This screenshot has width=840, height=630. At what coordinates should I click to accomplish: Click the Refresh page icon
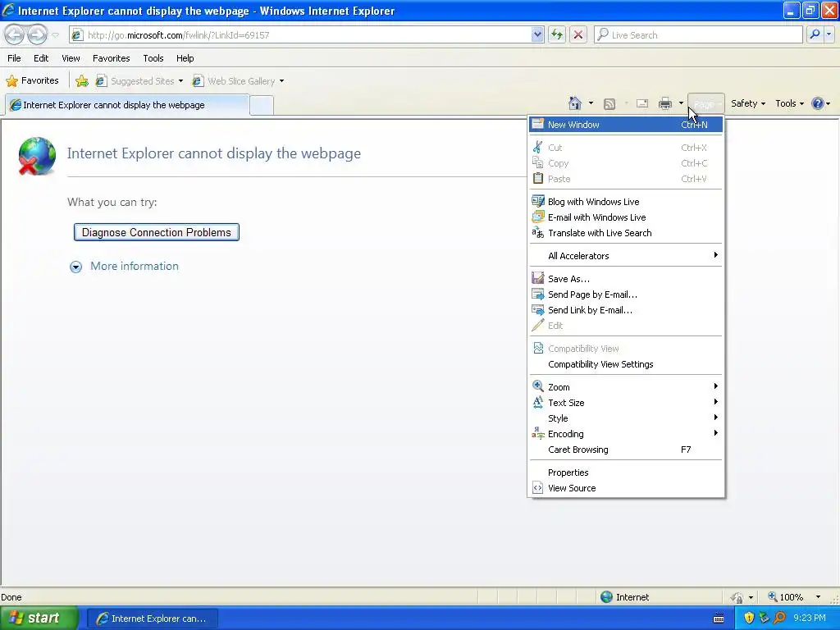click(x=557, y=34)
